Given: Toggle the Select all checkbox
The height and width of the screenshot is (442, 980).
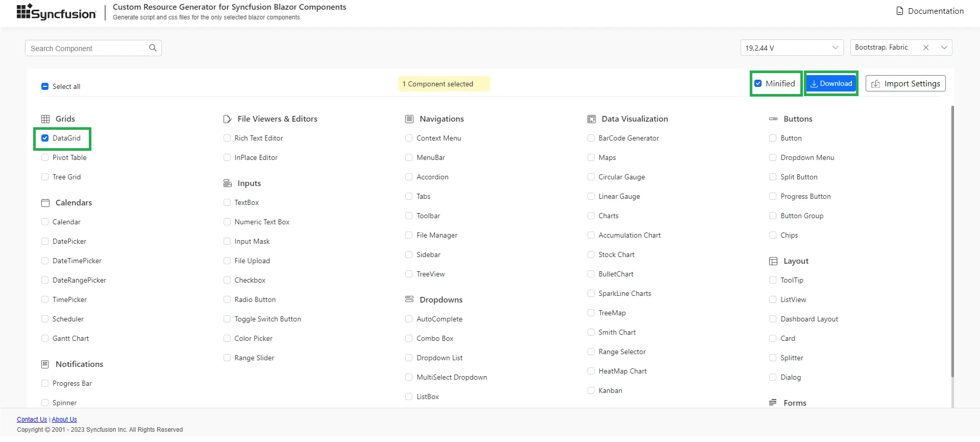Looking at the screenshot, I should coord(45,86).
